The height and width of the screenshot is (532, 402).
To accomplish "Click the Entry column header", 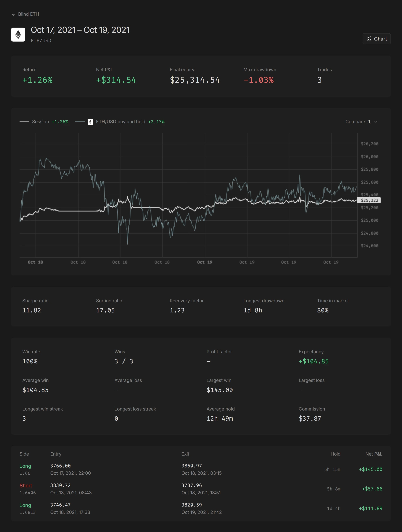I will [55, 454].
